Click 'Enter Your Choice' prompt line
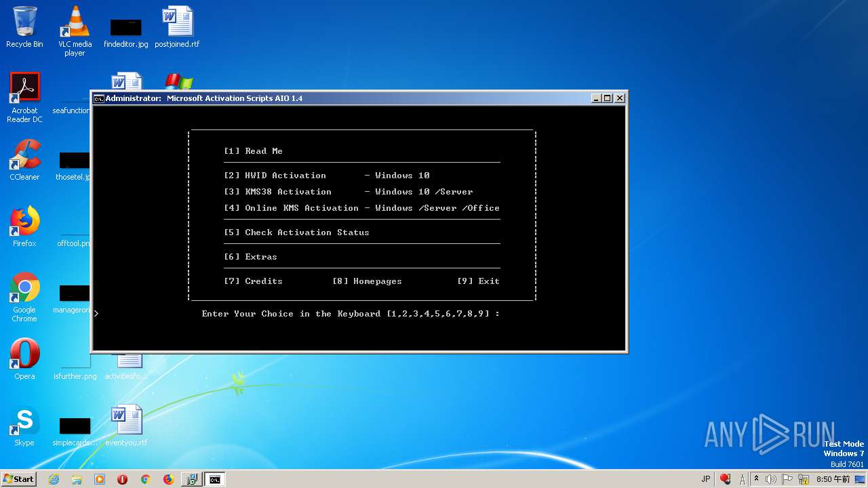Viewport: 868px width, 488px height. (x=351, y=314)
